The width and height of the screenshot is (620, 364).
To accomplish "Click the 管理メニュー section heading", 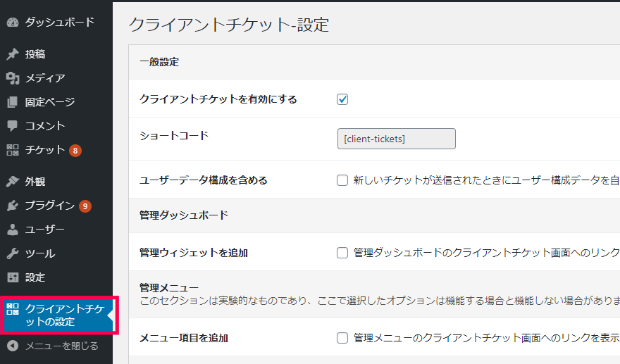I will pyautogui.click(x=169, y=288).
